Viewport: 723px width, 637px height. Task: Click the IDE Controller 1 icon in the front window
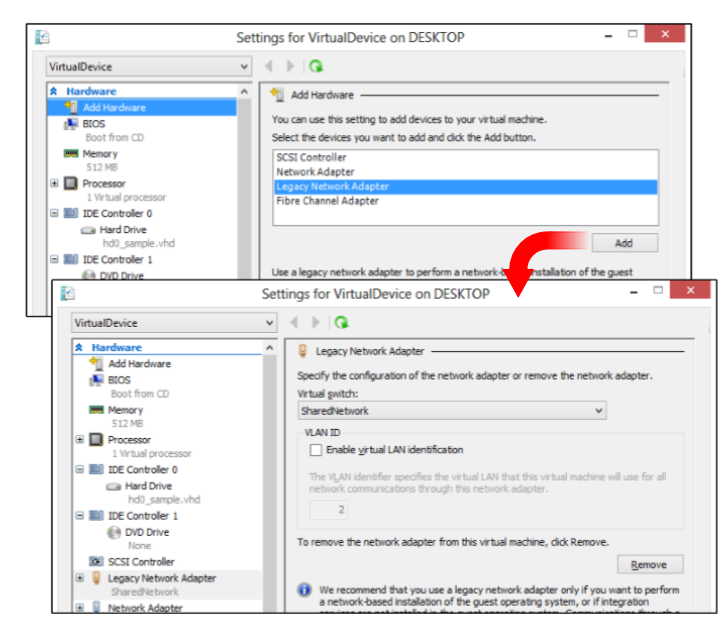point(96,516)
